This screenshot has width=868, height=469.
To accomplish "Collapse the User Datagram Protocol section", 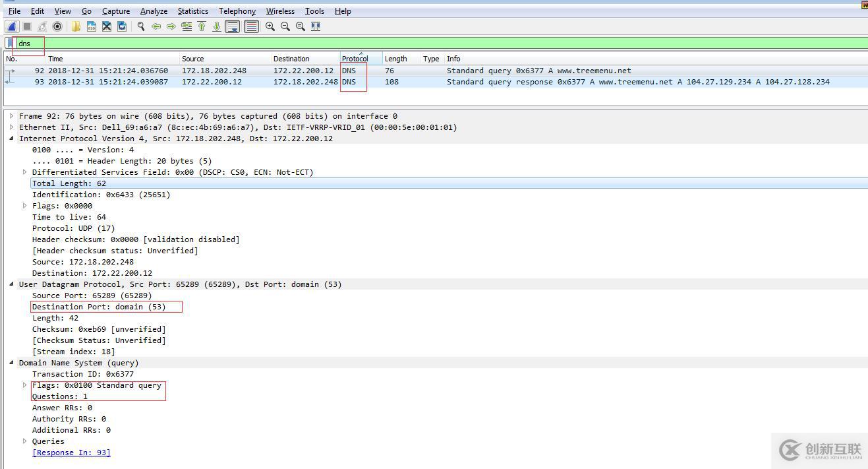I will tap(12, 284).
